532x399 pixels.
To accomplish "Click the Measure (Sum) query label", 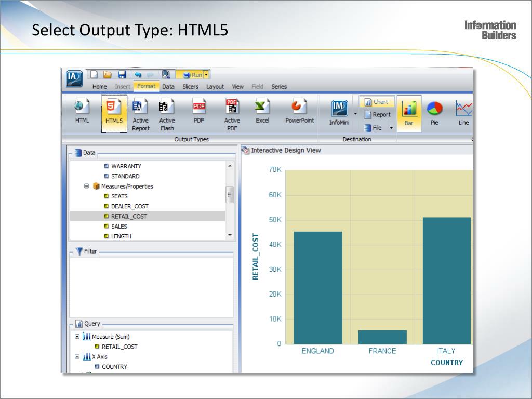I will 111,337.
